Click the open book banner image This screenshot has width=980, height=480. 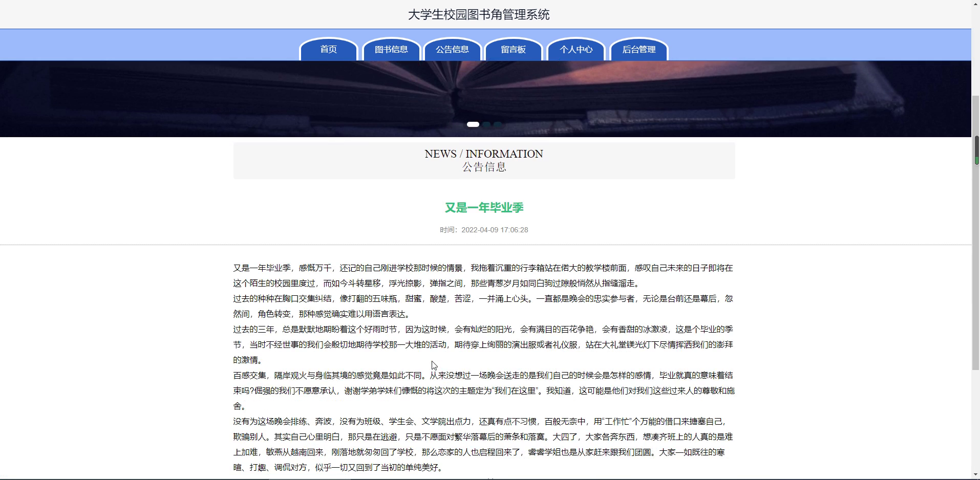point(485,99)
